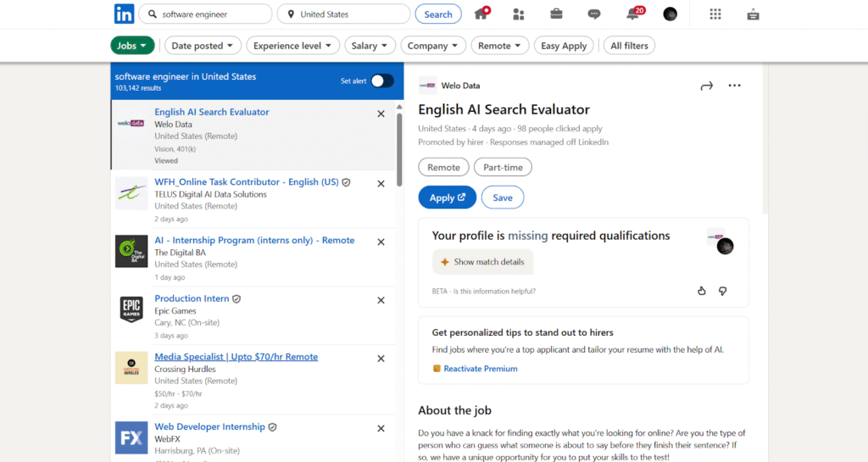Click the LinkedIn logo icon
This screenshot has height=462, width=868.
(x=124, y=14)
